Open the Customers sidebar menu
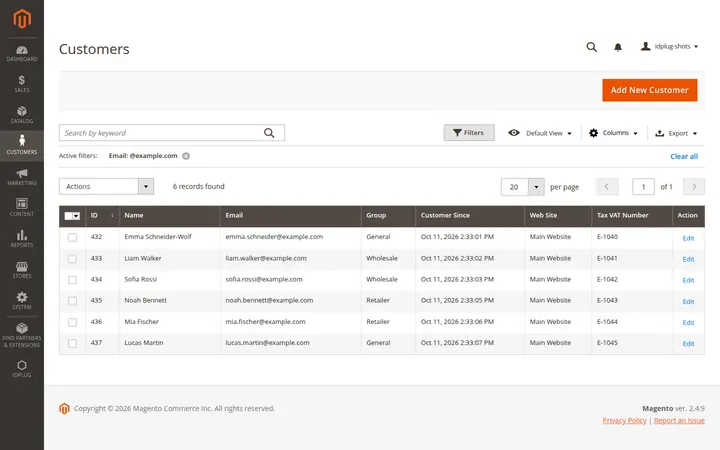The image size is (720, 450). tap(22, 145)
